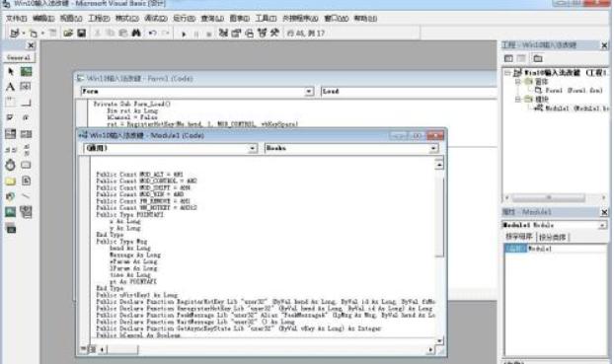Viewport: 614px width, 364px height.
Task: Select the ComboBox control in toolbox
Action: [11, 134]
